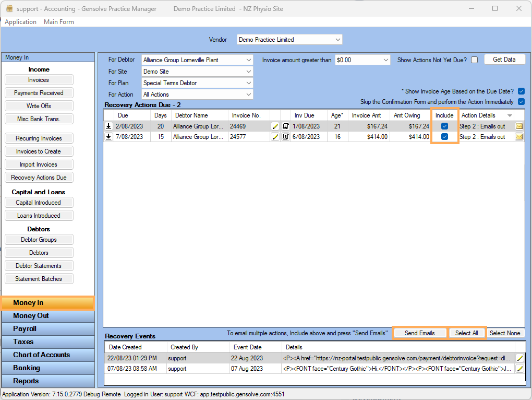Click the pencil icon on 07/08/23 recovery event
Screen dimensions: 532x400
(x=519, y=369)
